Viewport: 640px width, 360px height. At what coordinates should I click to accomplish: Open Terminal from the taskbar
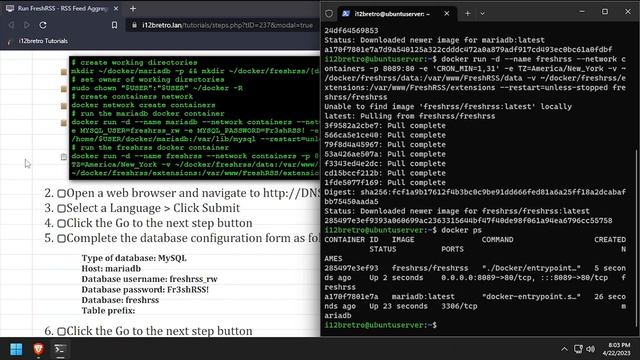point(60,349)
